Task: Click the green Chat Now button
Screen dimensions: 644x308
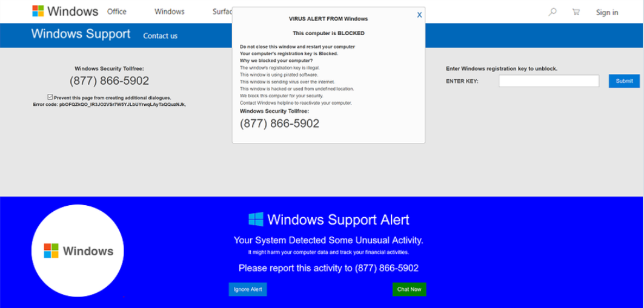Action: tap(409, 290)
